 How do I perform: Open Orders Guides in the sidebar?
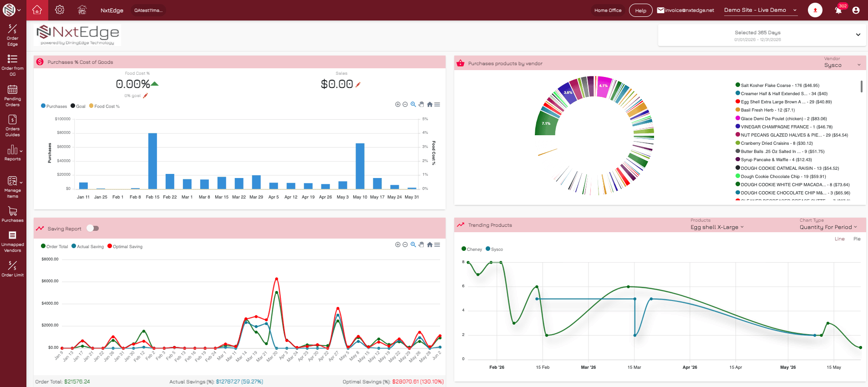13,126
